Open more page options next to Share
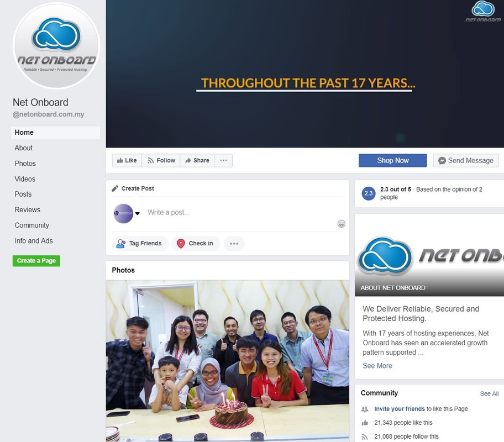Viewport: 504px width, 442px height. (223, 160)
